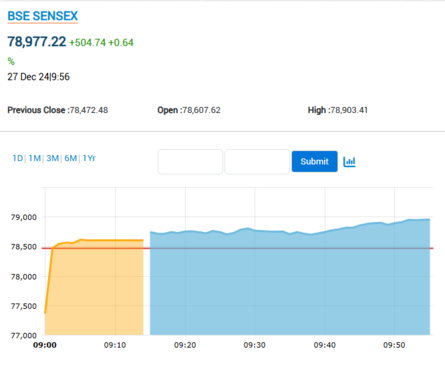Click the 77,500 y-axis label

click(x=24, y=306)
